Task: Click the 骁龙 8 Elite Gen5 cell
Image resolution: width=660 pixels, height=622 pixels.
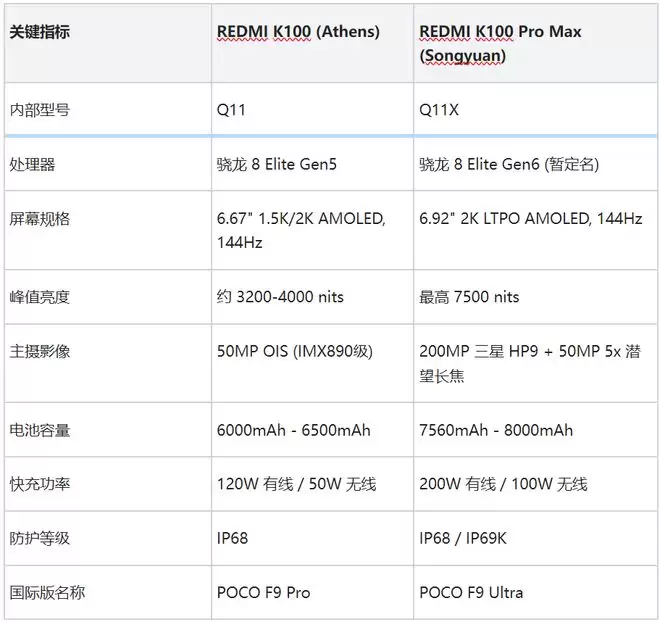Action: click(x=277, y=164)
